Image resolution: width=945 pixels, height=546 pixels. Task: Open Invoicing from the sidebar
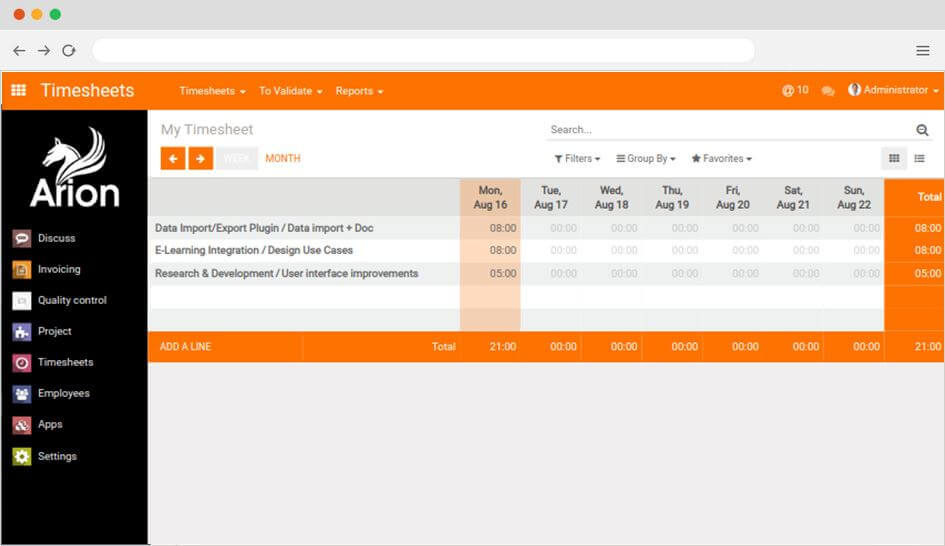[x=58, y=269]
